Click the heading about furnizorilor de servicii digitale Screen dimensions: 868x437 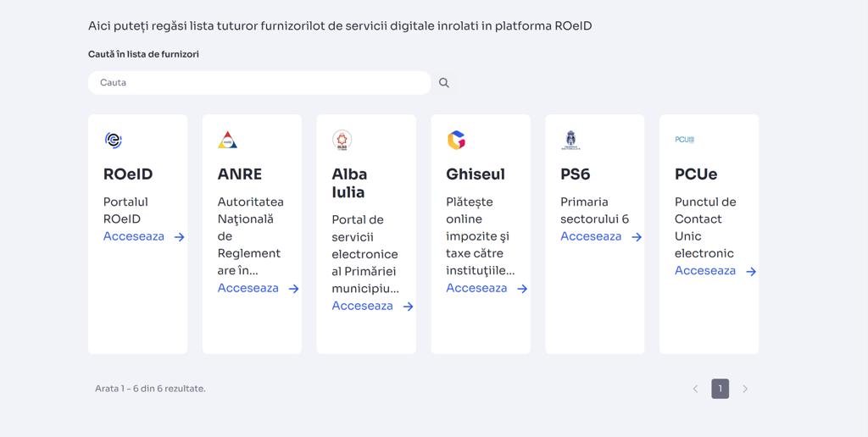[340, 26]
